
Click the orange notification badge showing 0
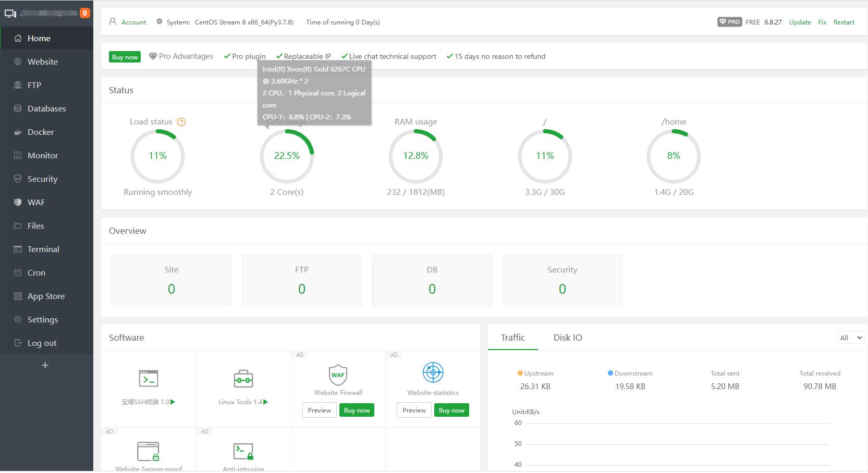pos(84,13)
